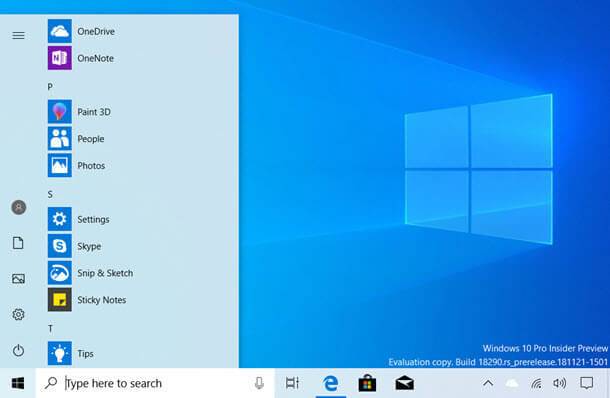
Task: Open Documents from Start sidebar
Action: pyautogui.click(x=18, y=243)
